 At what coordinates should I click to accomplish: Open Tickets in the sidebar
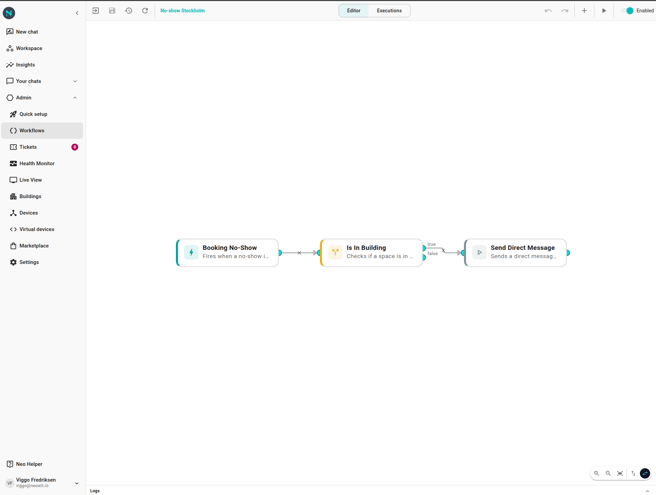click(x=42, y=147)
